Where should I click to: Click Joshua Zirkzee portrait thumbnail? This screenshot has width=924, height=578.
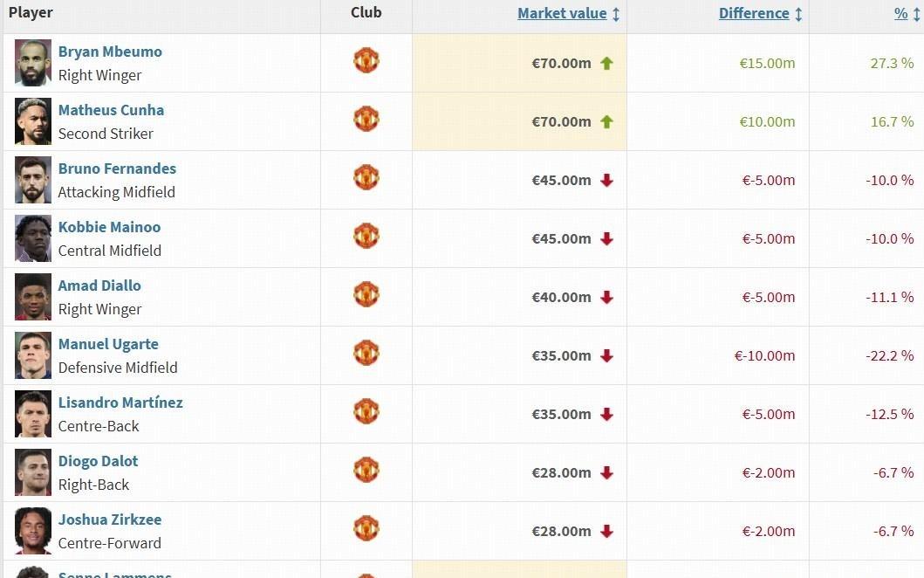click(x=33, y=531)
